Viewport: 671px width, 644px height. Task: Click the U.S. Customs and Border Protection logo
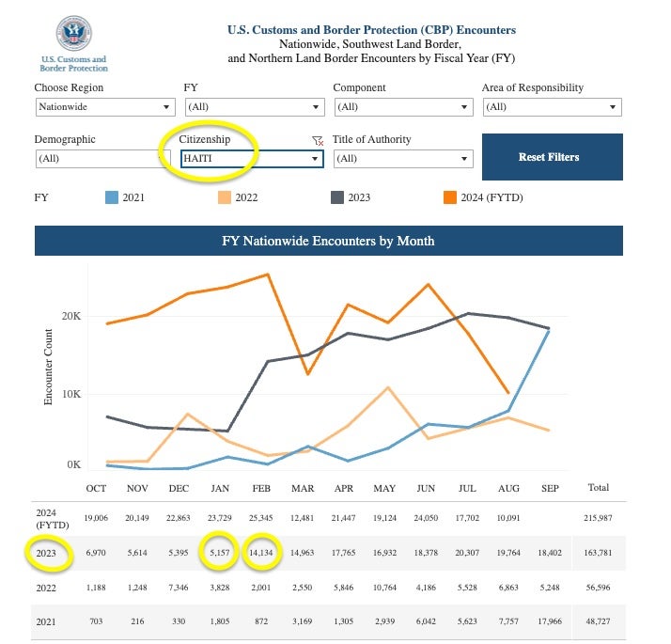(74, 43)
